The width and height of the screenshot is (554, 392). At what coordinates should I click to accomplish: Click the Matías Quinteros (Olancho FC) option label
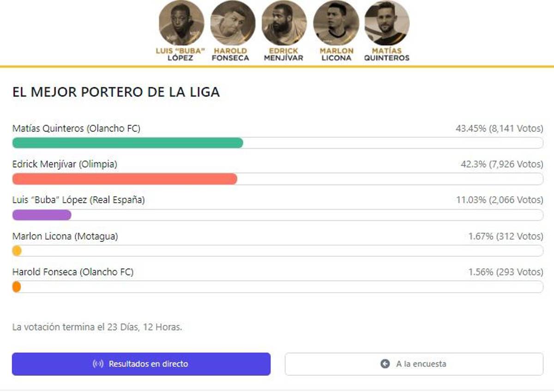pyautogui.click(x=76, y=128)
